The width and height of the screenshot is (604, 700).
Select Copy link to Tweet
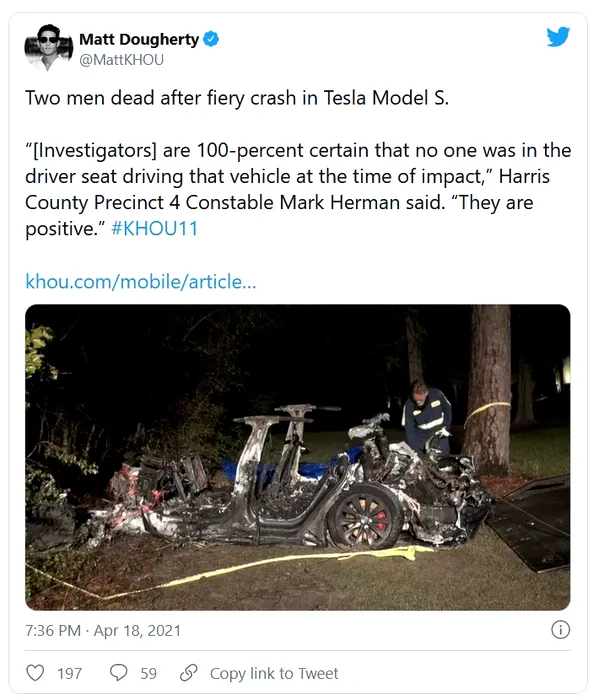coord(274,673)
